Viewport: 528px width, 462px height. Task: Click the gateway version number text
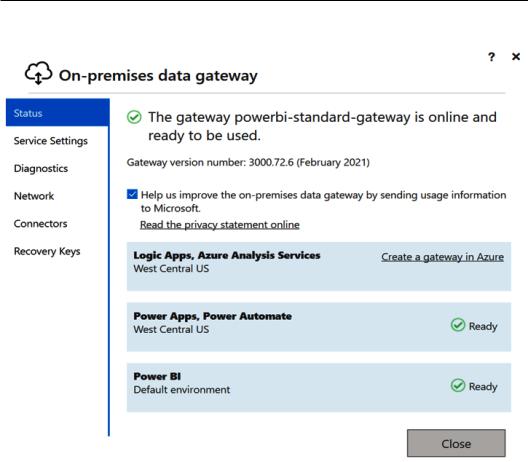pos(248,163)
